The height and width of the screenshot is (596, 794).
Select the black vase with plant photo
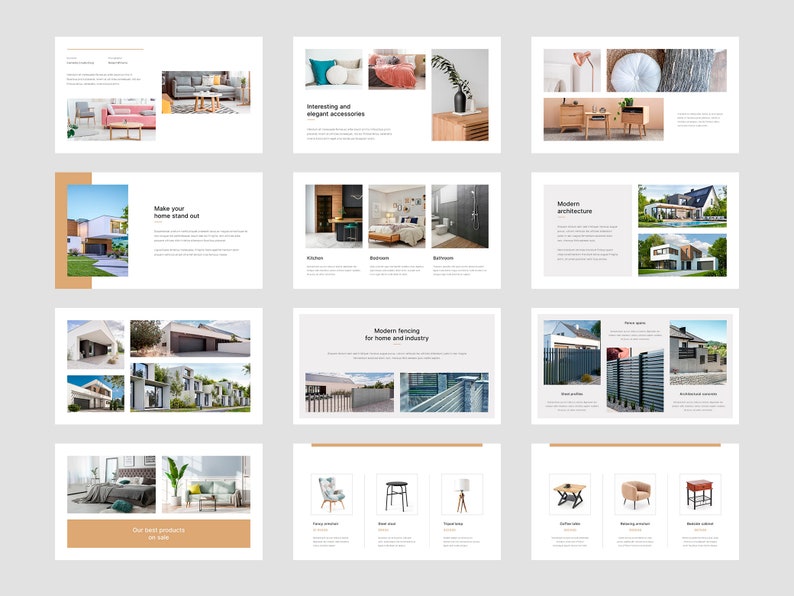460,95
